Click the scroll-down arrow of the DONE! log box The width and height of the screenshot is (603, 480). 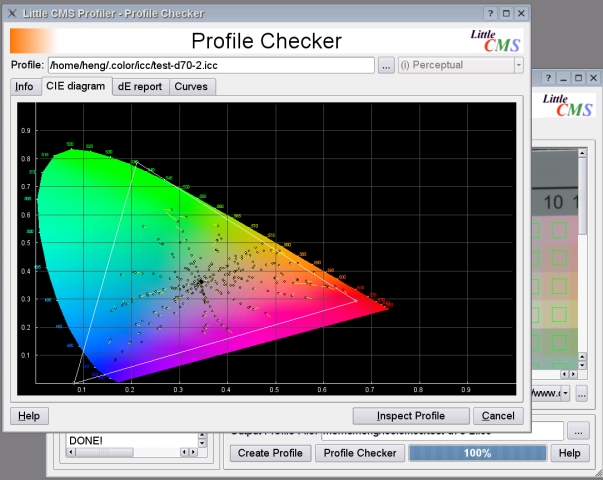pyautogui.click(x=202, y=443)
